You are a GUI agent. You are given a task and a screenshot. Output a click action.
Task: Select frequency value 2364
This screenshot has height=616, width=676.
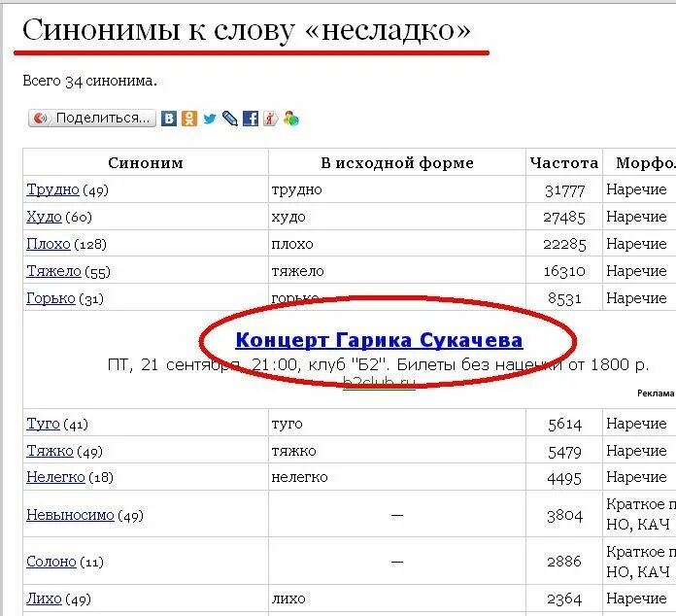tap(564, 599)
